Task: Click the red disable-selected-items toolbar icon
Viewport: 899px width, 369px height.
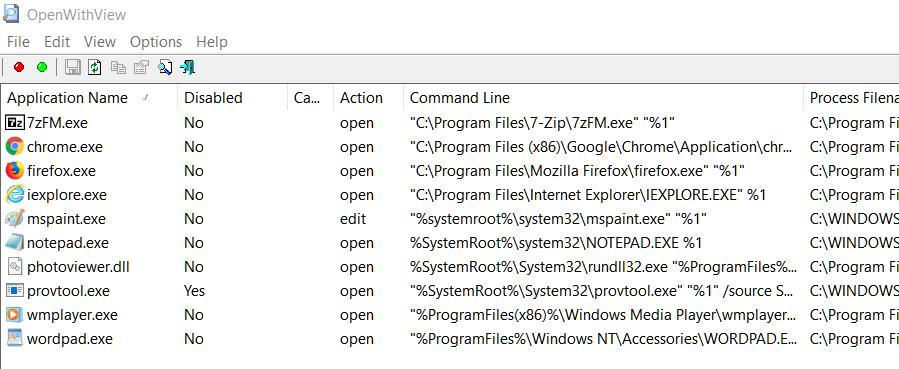Action: pyautogui.click(x=19, y=68)
